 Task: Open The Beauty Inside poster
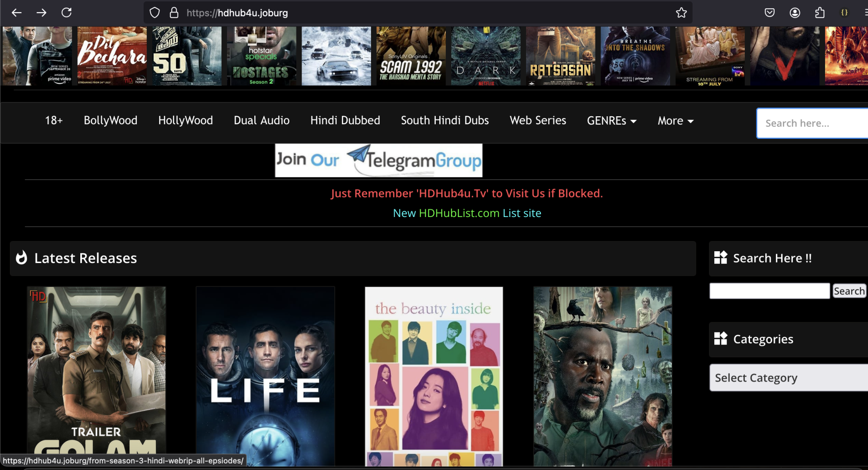[x=434, y=376]
